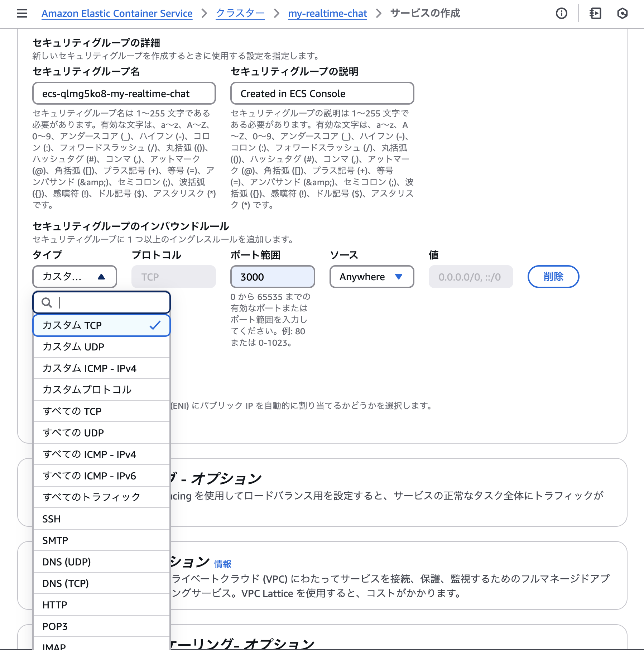
Task: Open the Anywhere source dropdown
Action: coord(372,277)
